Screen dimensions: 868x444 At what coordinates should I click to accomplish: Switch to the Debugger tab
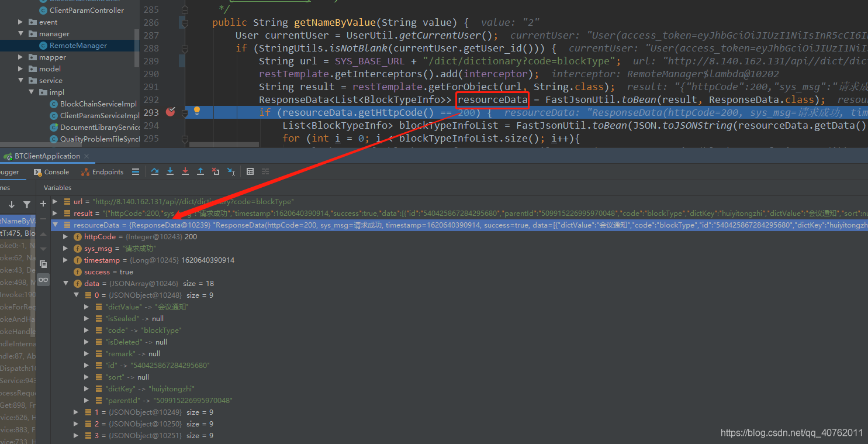click(x=9, y=172)
